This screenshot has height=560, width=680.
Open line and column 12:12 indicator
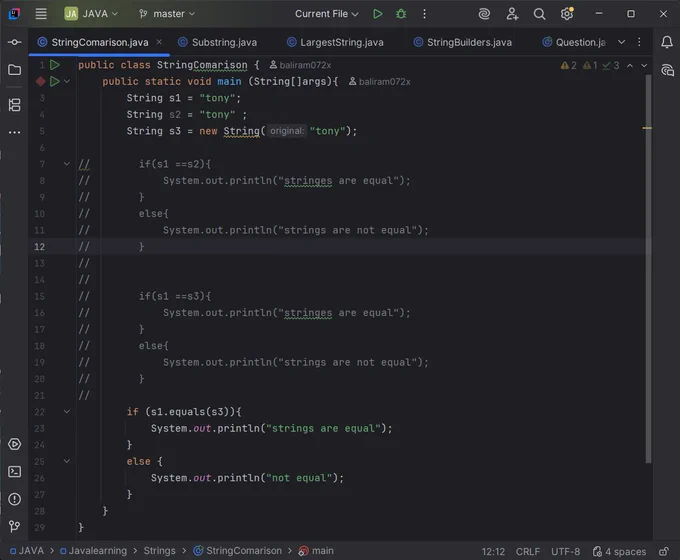point(493,551)
